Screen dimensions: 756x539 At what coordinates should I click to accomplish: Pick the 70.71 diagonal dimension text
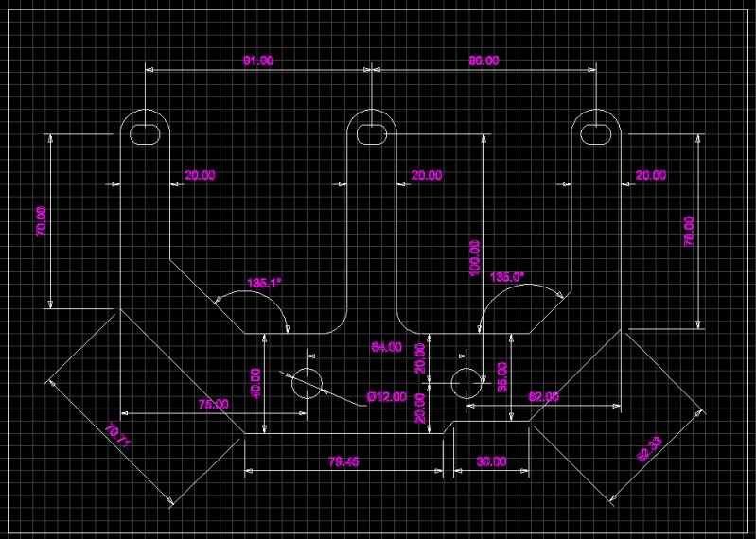coord(117,435)
